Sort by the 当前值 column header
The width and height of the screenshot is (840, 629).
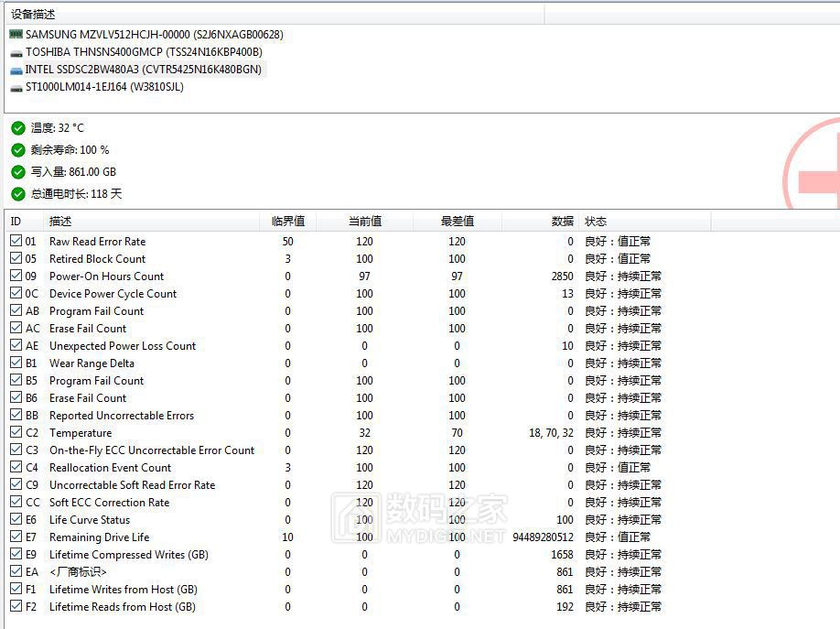pyautogui.click(x=364, y=222)
